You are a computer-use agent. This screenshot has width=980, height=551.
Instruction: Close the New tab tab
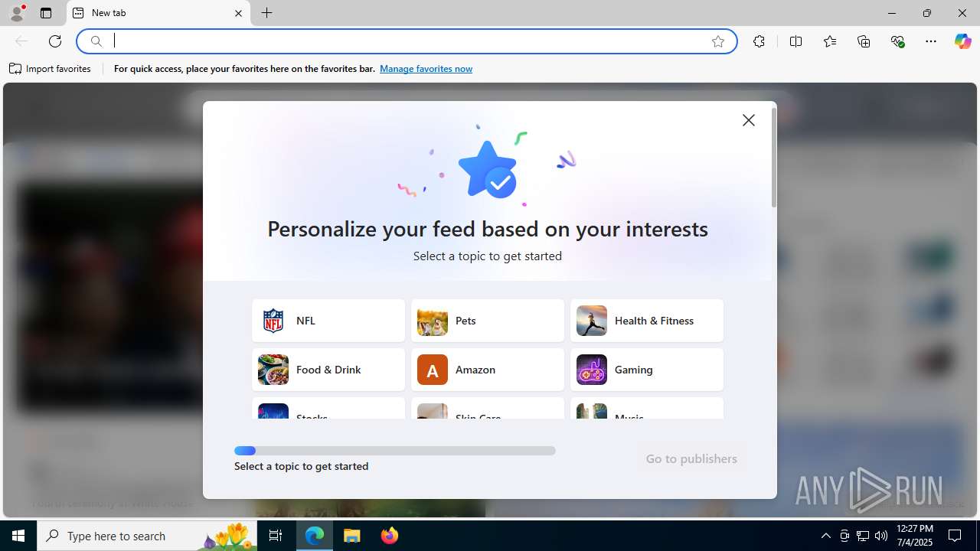(x=238, y=13)
